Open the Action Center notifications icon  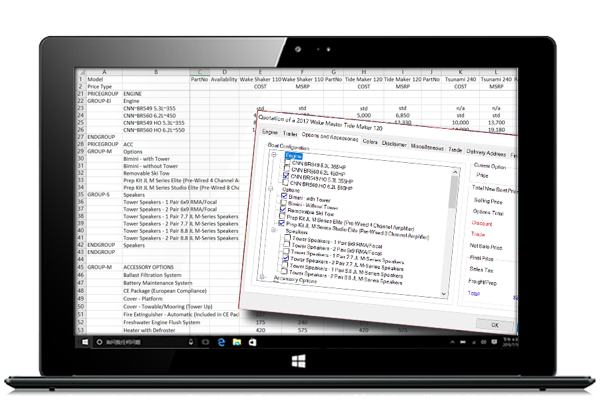tap(494, 342)
